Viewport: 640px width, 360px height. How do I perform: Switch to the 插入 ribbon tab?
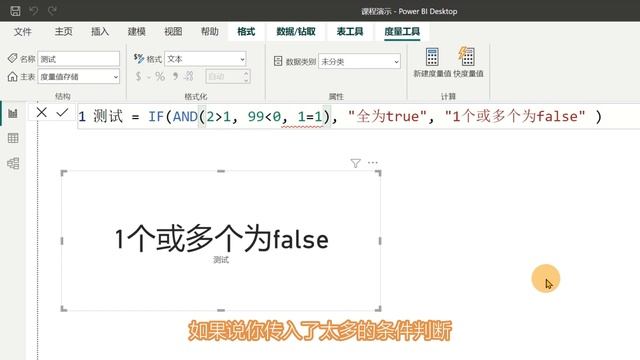(x=100, y=31)
